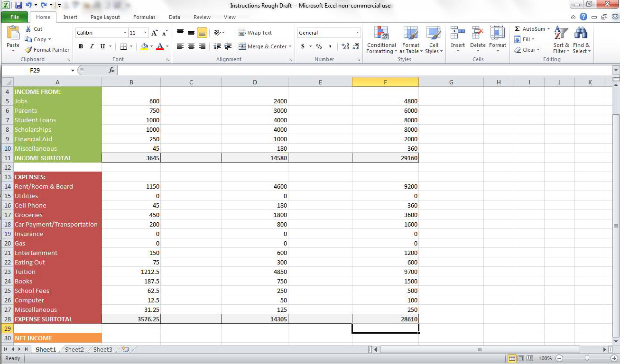This screenshot has height=364, width=620.
Task: Open the Conditional Formatting menu
Action: point(381,40)
